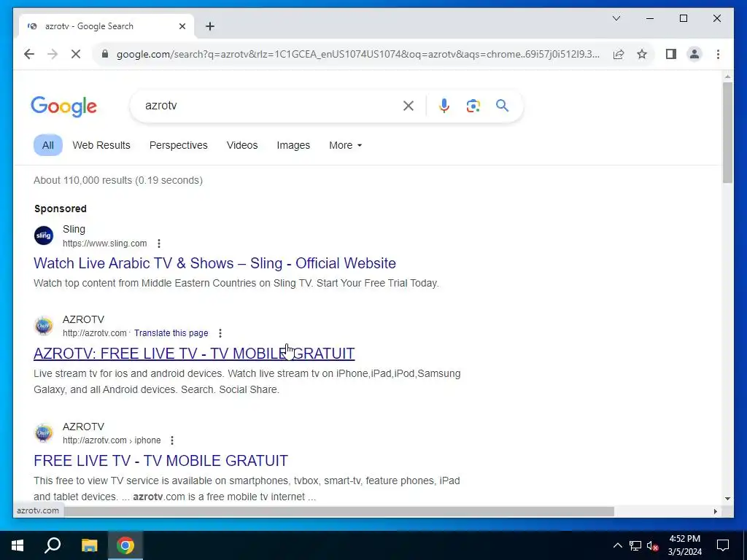Switch to Images tab
The width and height of the screenshot is (747, 560).
pyautogui.click(x=293, y=145)
